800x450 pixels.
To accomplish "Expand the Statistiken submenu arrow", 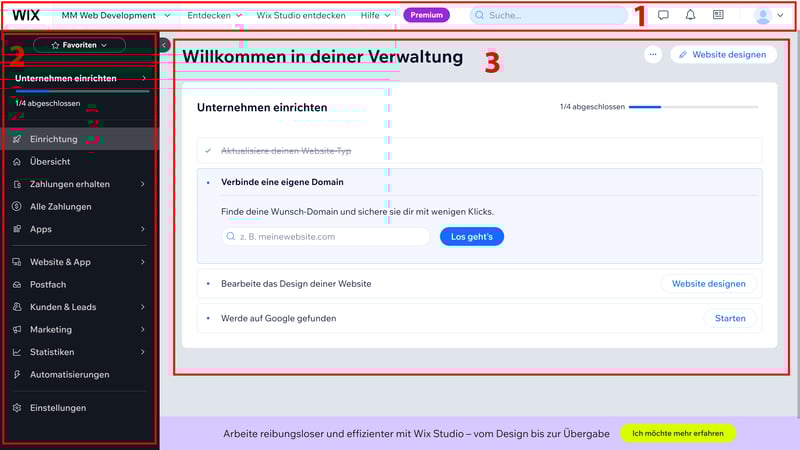I will coord(143,352).
